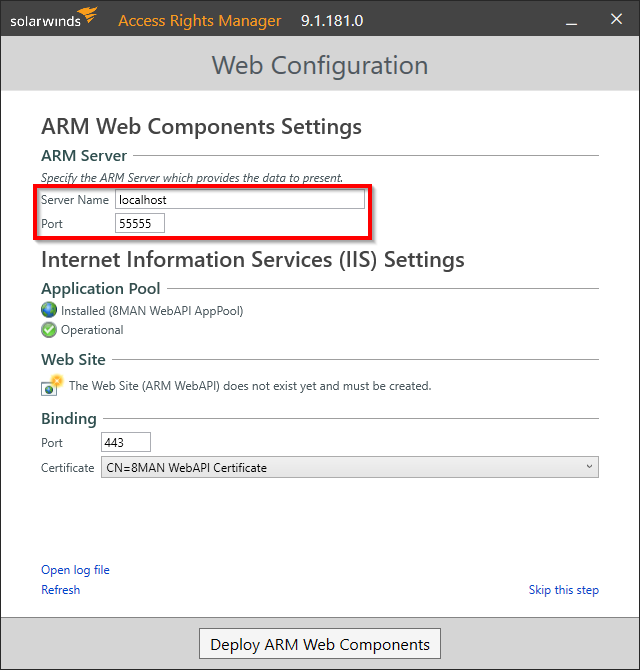Image resolution: width=640 pixels, height=670 pixels.
Task: Choose Skip this step
Action: point(564,590)
